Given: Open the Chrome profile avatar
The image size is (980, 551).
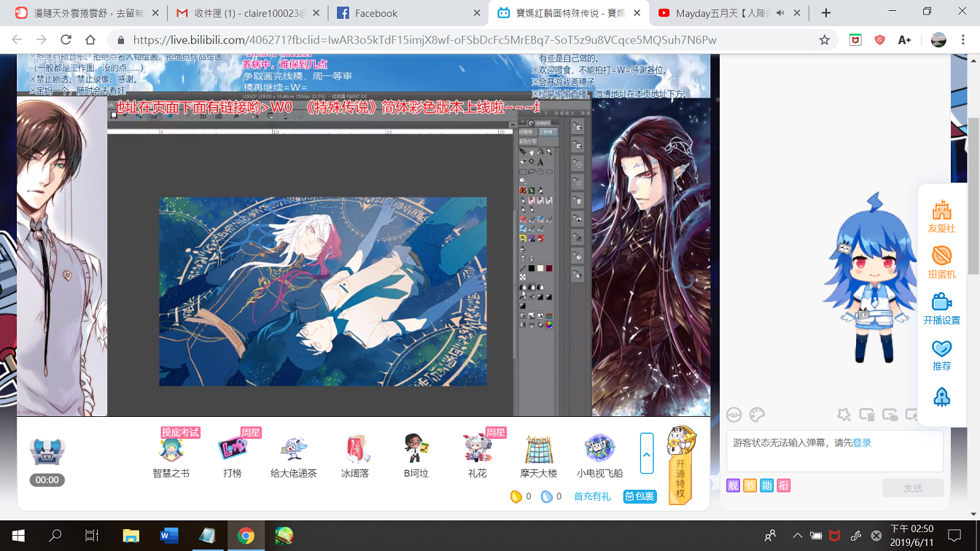Looking at the screenshot, I should pyautogui.click(x=938, y=40).
